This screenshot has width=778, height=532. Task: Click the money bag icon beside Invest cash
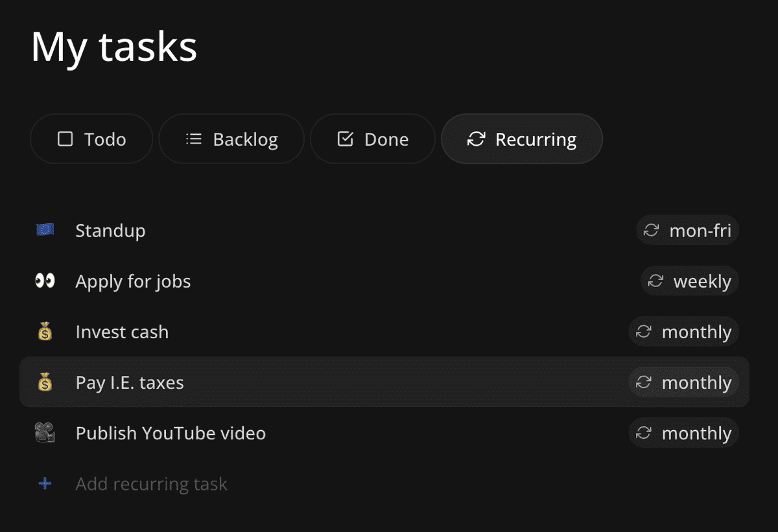pyautogui.click(x=45, y=332)
